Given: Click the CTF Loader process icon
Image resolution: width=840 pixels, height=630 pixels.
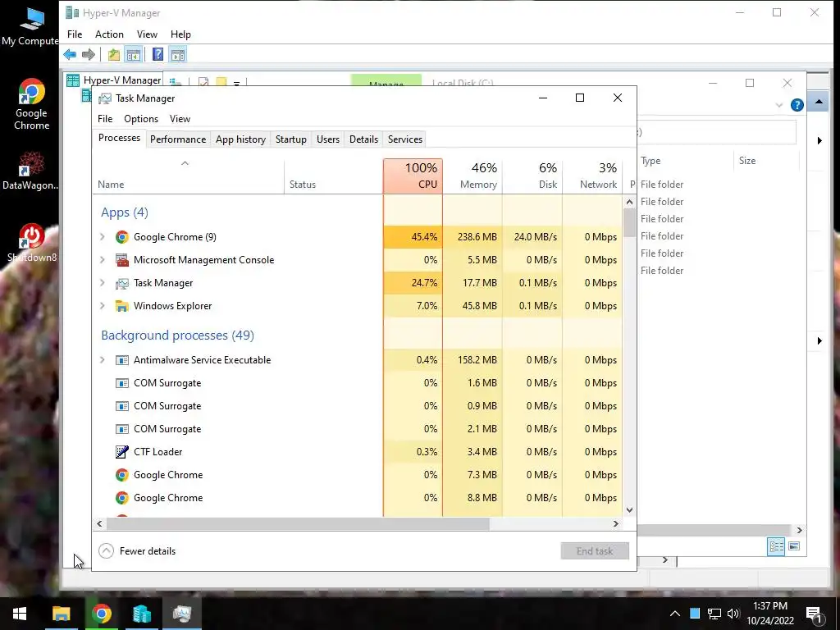Looking at the screenshot, I should [x=122, y=452].
